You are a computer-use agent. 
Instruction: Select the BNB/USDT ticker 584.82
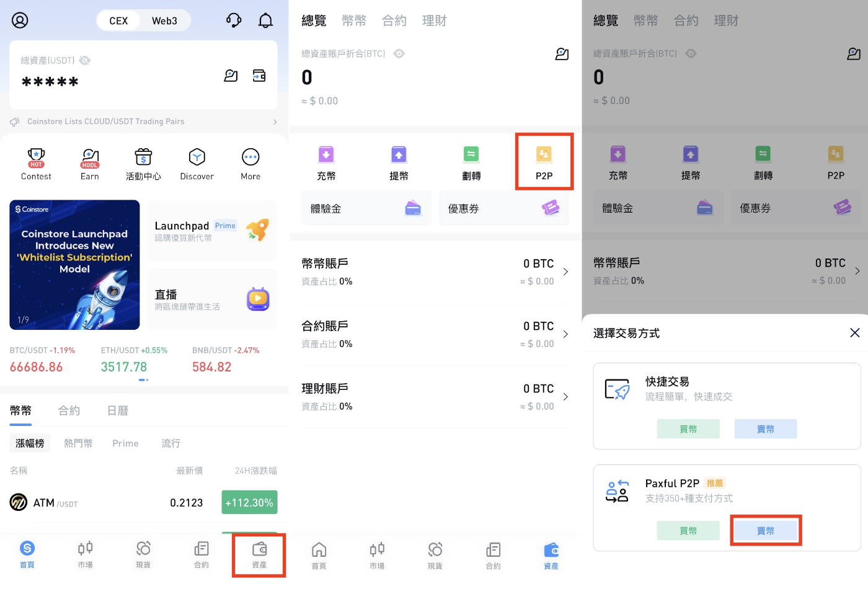click(226, 360)
